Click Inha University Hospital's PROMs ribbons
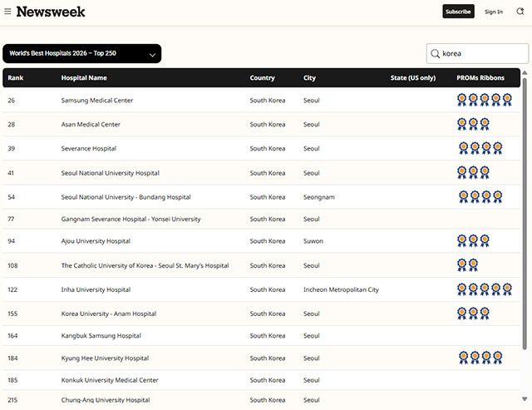The height and width of the screenshot is (410, 532). click(484, 289)
